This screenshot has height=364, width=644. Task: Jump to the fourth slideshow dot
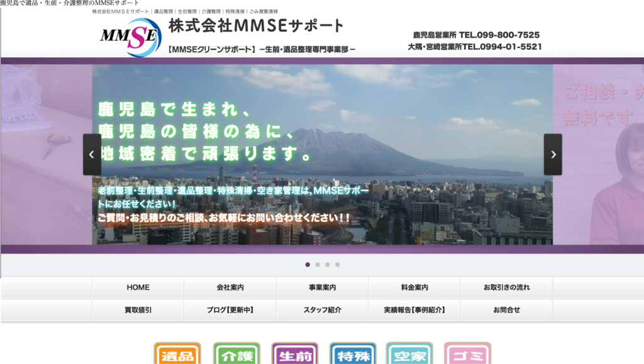click(x=338, y=265)
